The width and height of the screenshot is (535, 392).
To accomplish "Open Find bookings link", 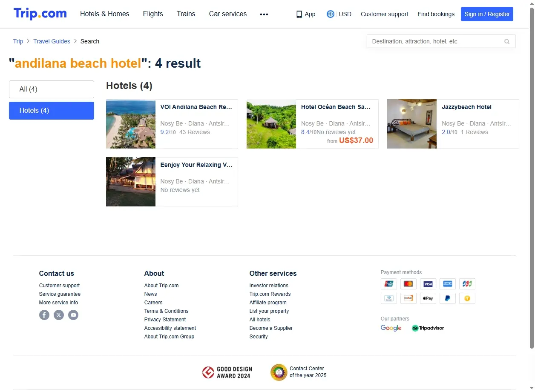I will coord(436,14).
